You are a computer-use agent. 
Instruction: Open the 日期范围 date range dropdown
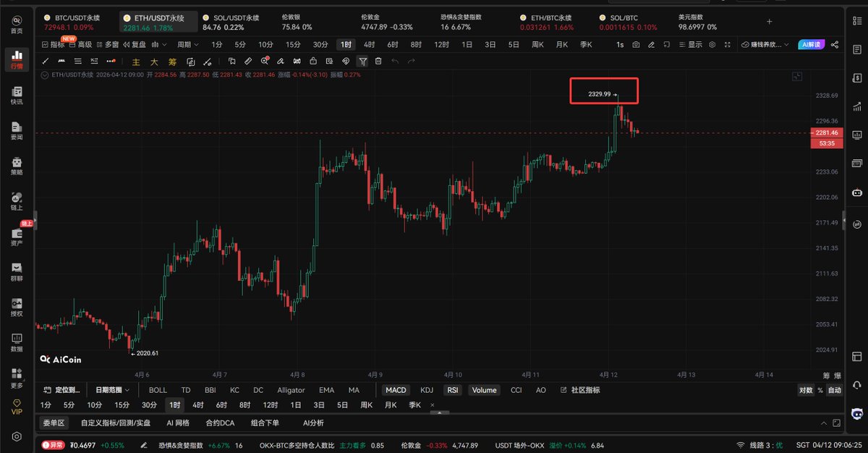(114, 390)
